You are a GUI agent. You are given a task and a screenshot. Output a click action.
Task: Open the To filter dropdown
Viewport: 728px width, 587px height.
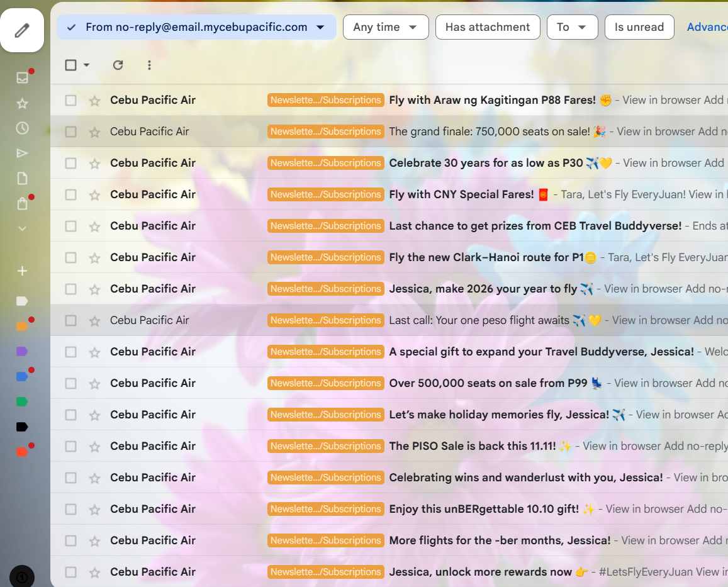pyautogui.click(x=572, y=27)
